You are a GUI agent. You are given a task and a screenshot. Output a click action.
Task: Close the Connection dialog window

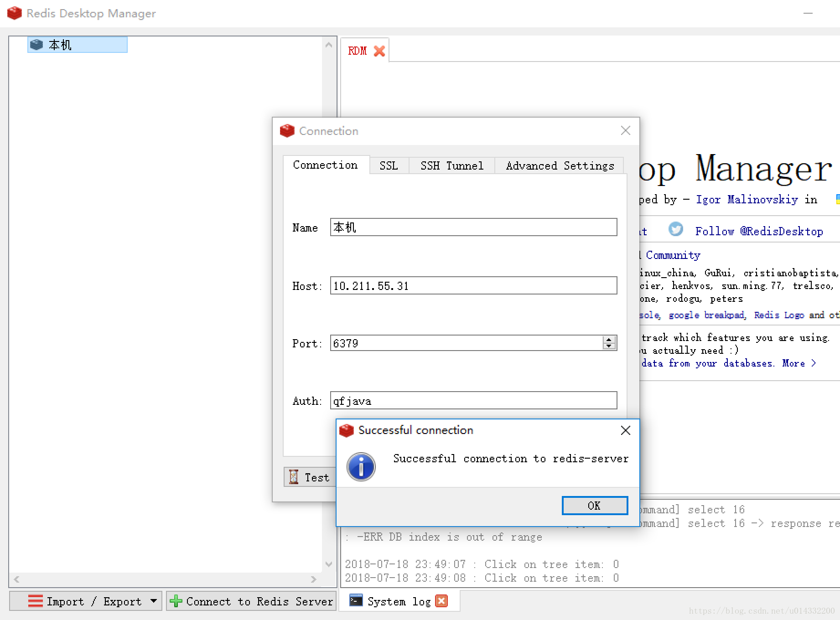coord(626,131)
